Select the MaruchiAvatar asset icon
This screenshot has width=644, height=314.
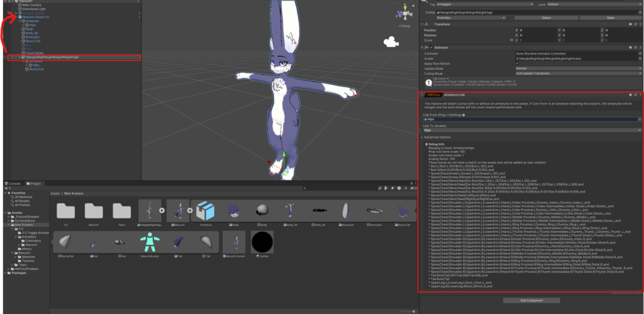[x=150, y=242]
